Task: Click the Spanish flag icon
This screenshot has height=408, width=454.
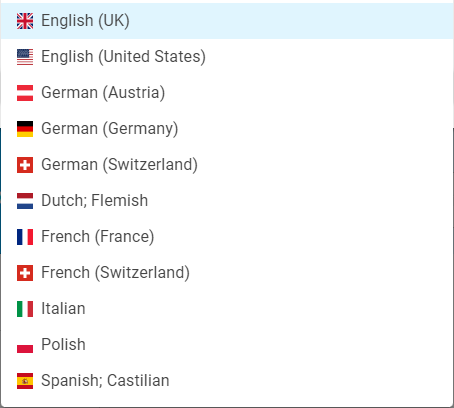Action: 25,381
